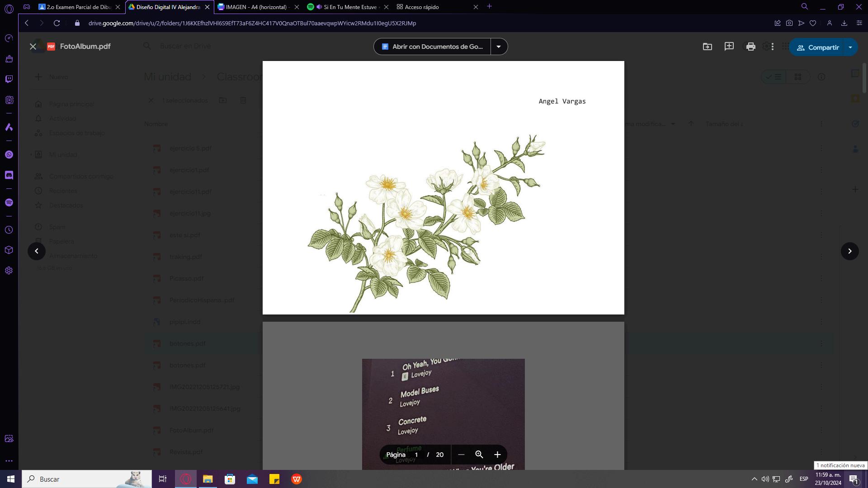Mute audio on the Spotify tab
The width and height of the screenshot is (868, 488).
click(319, 7)
